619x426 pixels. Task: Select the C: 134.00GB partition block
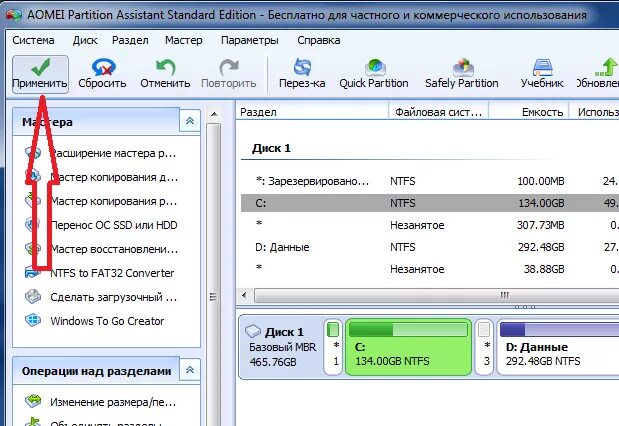(409, 347)
